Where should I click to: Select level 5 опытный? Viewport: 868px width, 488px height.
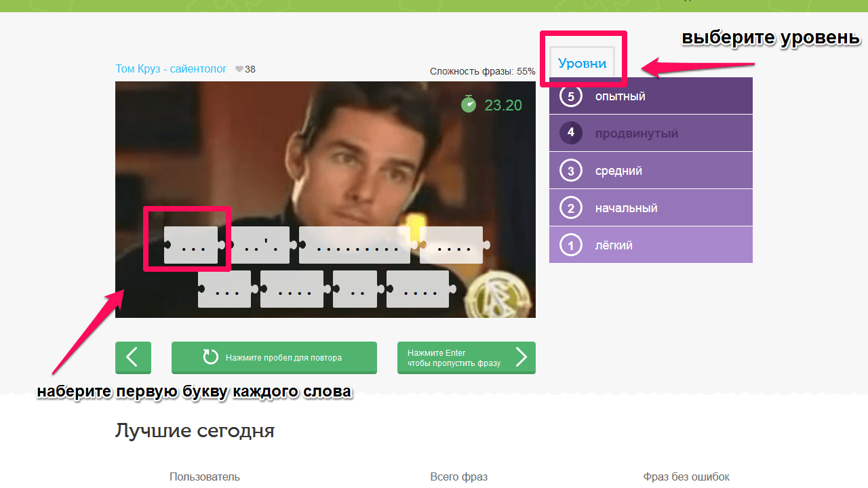651,96
